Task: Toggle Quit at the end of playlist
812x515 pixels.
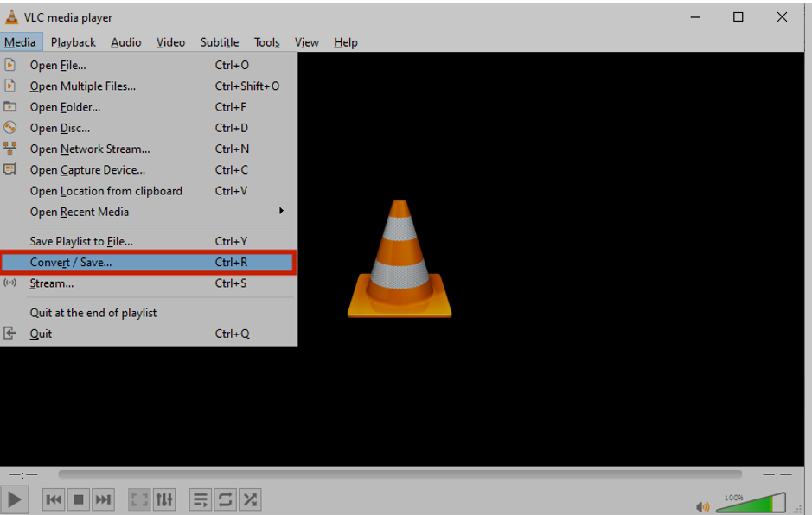Action: (x=149, y=313)
